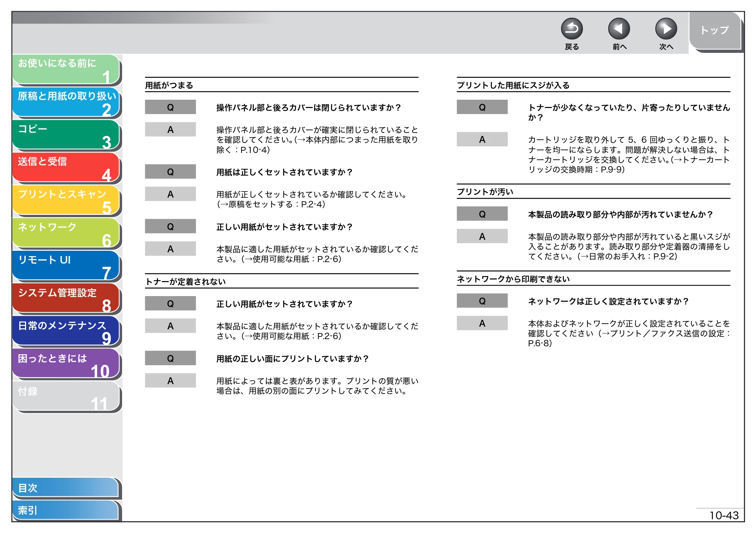Open chapter 11 付録
Image resolution: width=756 pixels, height=534 pixels.
[x=66, y=397]
